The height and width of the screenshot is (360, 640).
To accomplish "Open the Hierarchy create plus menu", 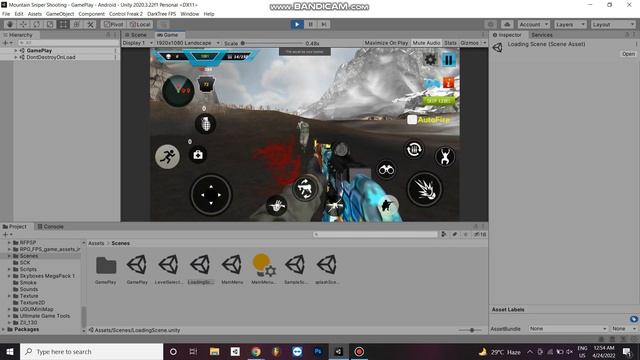I will coord(7,43).
